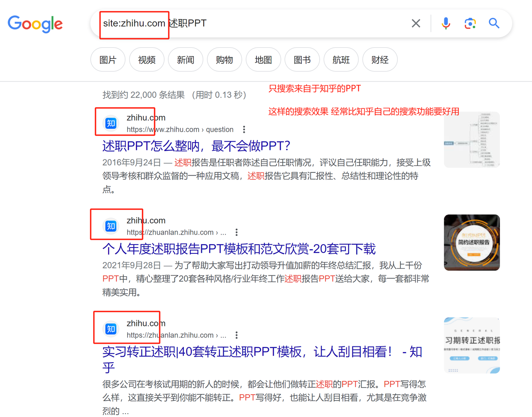Open 习期转正述职报 thumbnail image
Image resolution: width=532 pixels, height=417 pixels.
click(x=472, y=346)
